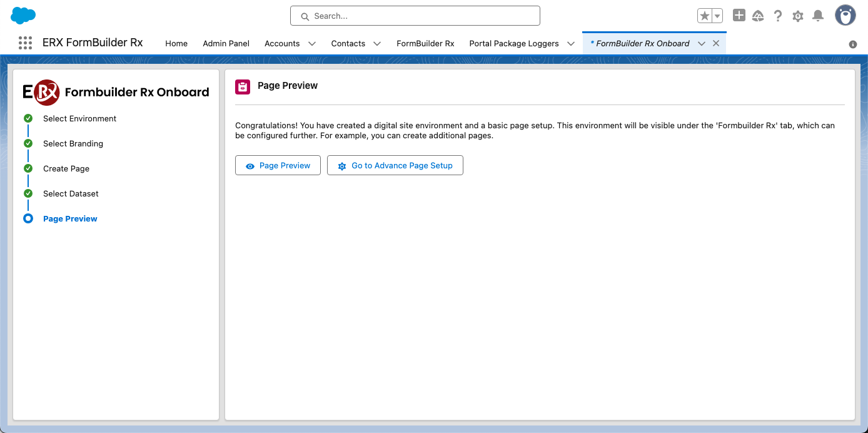Open the Setup gear icon

(798, 16)
